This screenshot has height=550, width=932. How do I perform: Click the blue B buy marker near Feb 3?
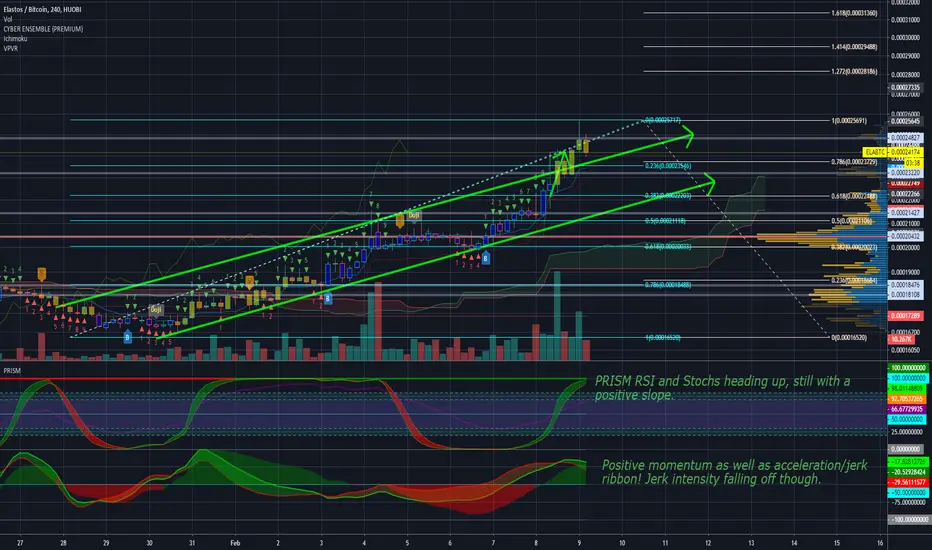click(x=328, y=299)
